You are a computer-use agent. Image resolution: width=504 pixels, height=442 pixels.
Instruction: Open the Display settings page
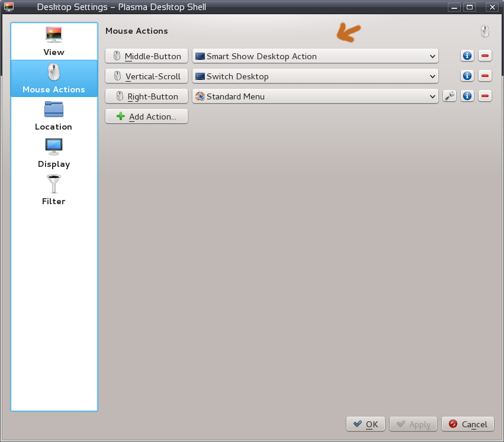click(x=54, y=153)
